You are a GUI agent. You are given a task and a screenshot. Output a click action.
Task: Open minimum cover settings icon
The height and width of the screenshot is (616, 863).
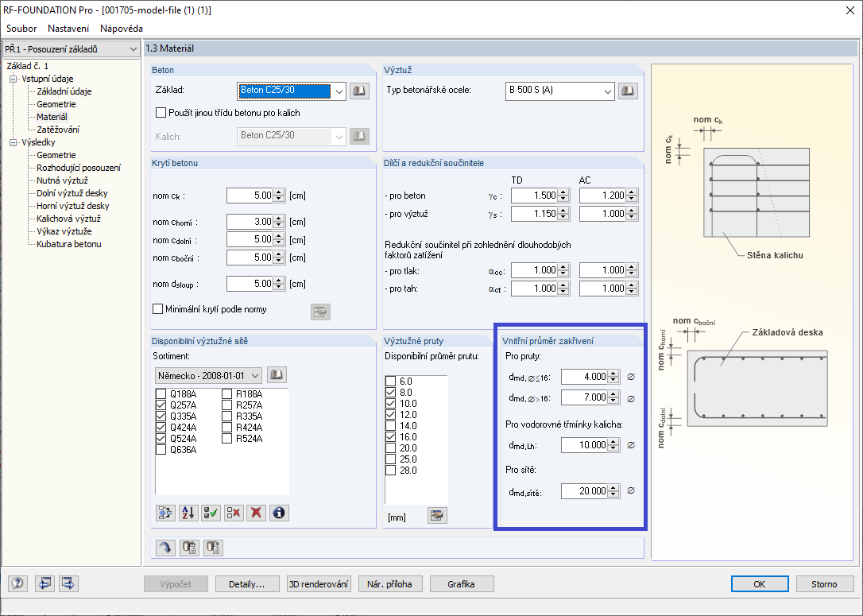point(320,312)
